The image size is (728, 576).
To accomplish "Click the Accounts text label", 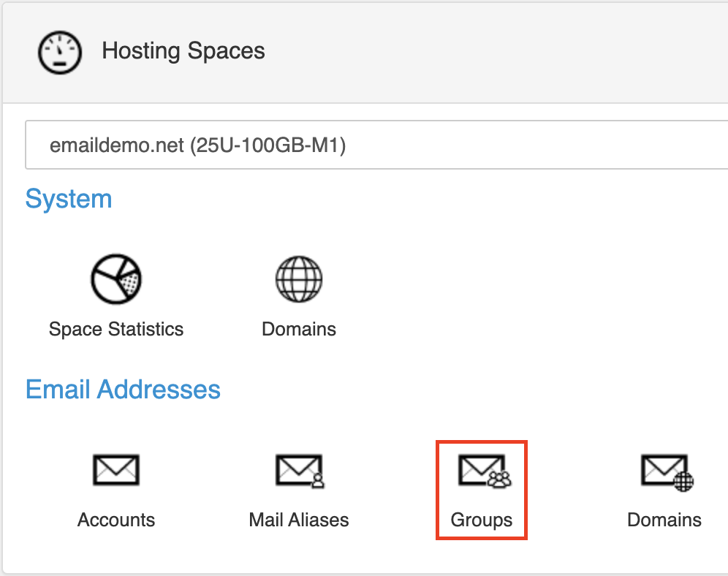I will pyautogui.click(x=116, y=520).
